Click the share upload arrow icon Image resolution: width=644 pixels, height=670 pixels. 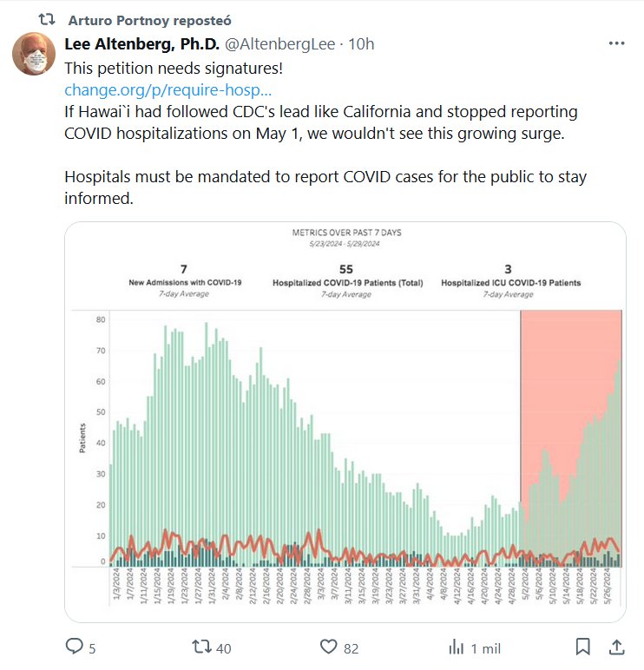tap(615, 647)
